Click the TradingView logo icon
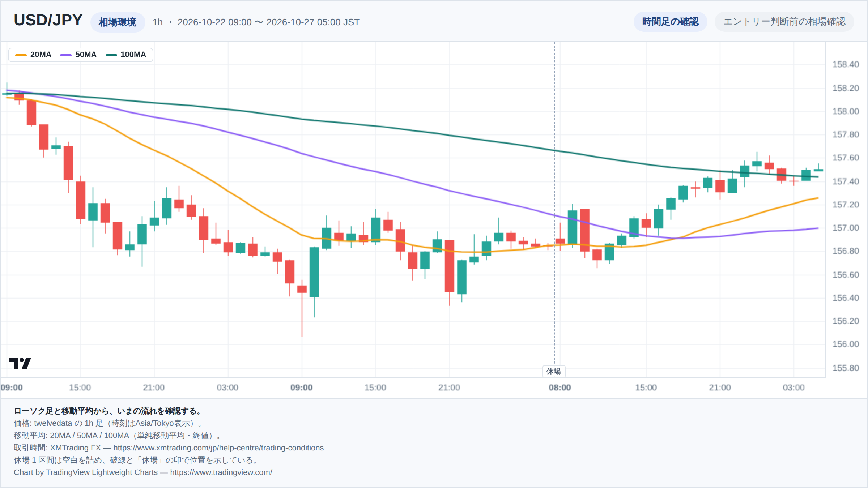Viewport: 868px width, 488px height. pyautogui.click(x=20, y=363)
